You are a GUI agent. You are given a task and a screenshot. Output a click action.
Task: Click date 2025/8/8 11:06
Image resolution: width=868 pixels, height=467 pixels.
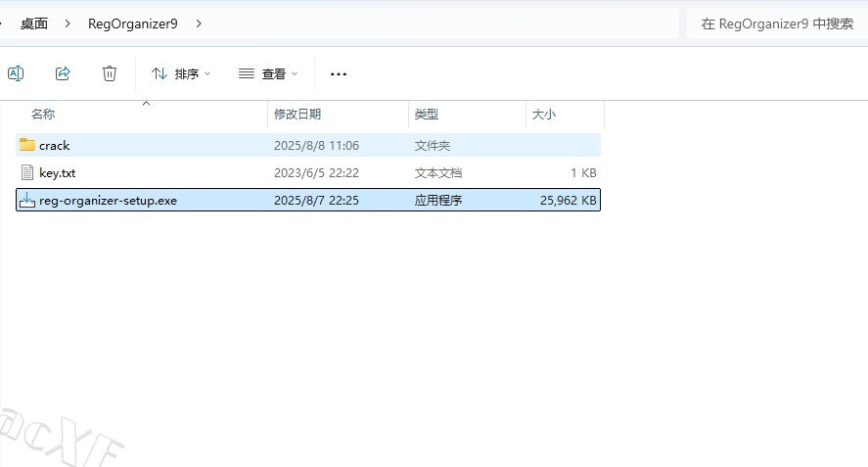point(317,146)
